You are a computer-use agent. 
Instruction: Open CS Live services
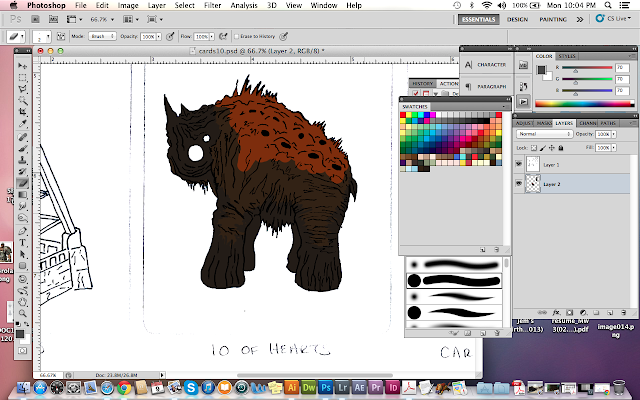pos(613,19)
